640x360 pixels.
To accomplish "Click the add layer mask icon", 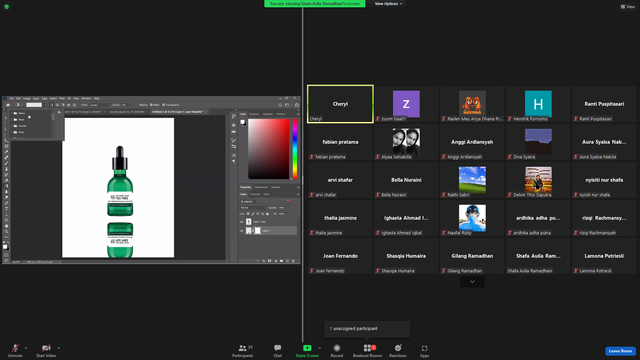I will (x=269, y=261).
